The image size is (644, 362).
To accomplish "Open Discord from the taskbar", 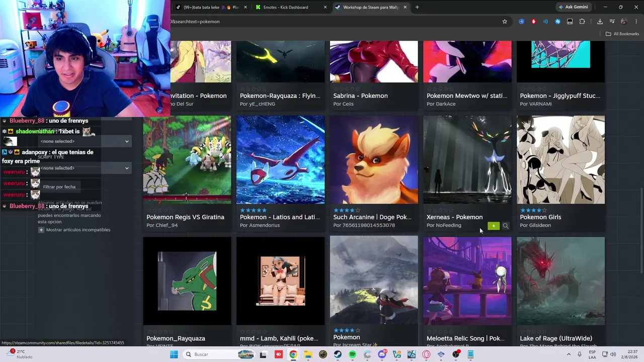I will tap(382, 354).
